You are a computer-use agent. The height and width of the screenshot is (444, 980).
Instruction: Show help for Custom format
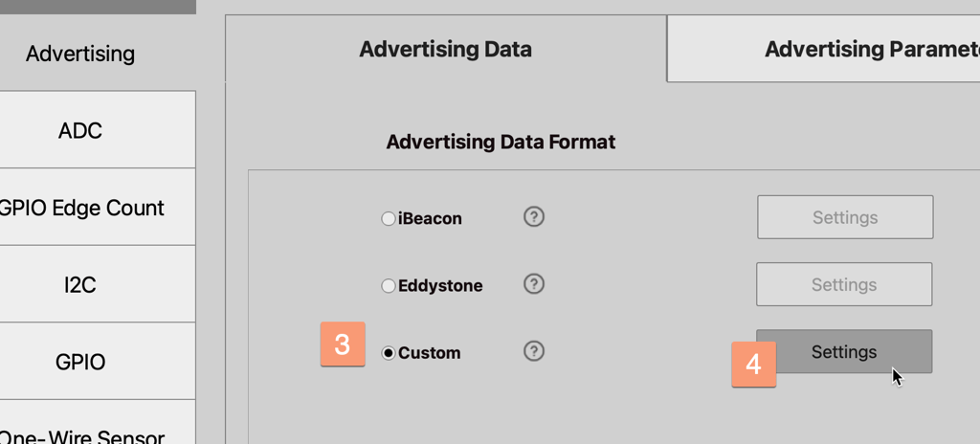(x=534, y=351)
